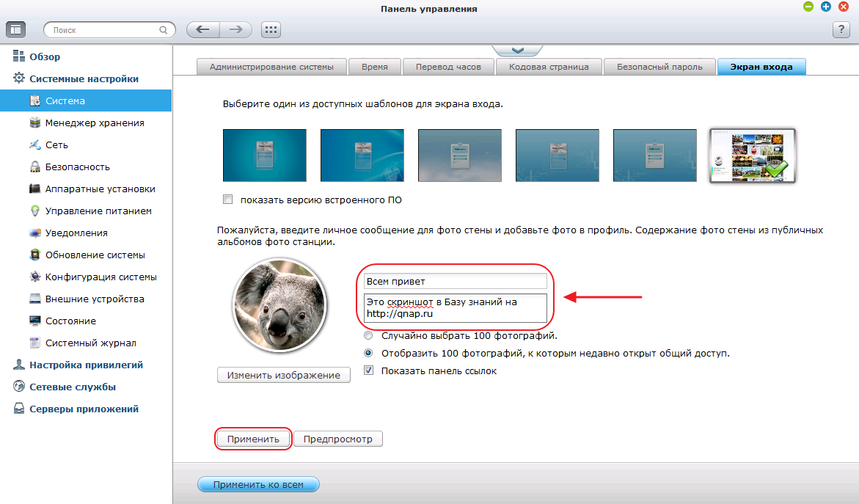859x504 pixels.
Task: Open the Сеть network icon
Action: (35, 145)
